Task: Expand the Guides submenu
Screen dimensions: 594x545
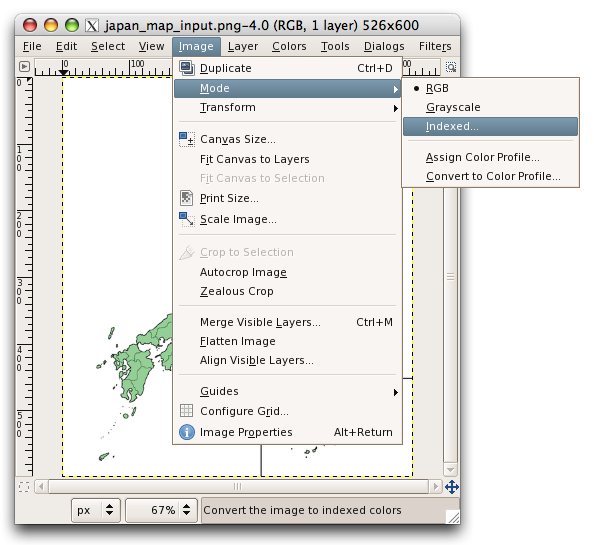Action: (x=287, y=391)
